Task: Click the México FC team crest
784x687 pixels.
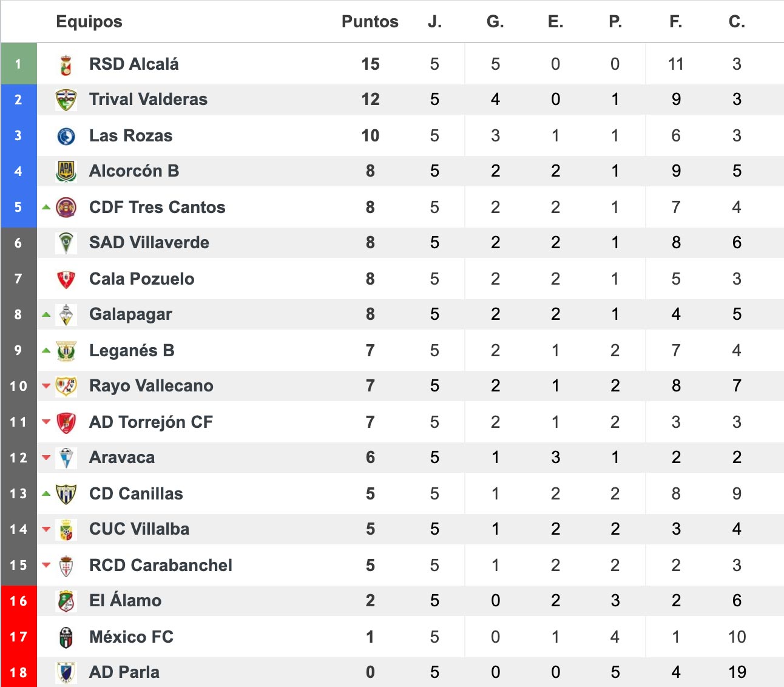Action: point(66,637)
